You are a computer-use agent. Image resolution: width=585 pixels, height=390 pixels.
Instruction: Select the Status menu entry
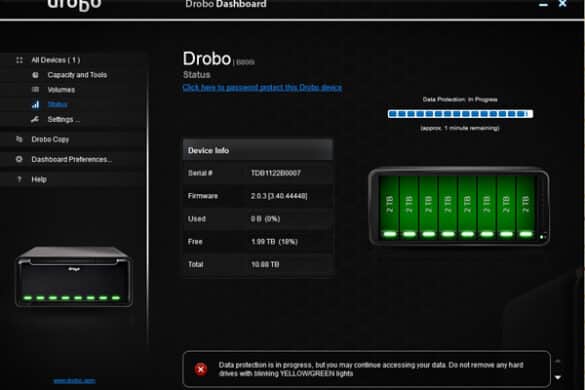pyautogui.click(x=57, y=104)
